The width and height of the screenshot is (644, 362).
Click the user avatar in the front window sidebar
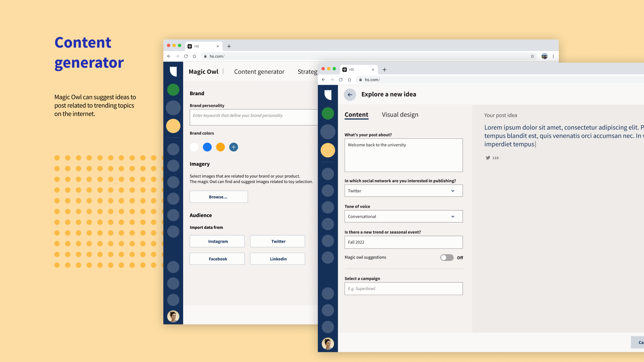[x=328, y=343]
